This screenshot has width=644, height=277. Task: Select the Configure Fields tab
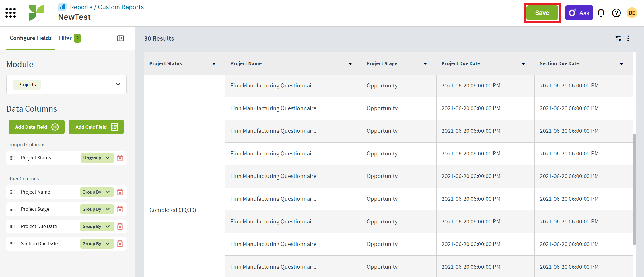31,38
